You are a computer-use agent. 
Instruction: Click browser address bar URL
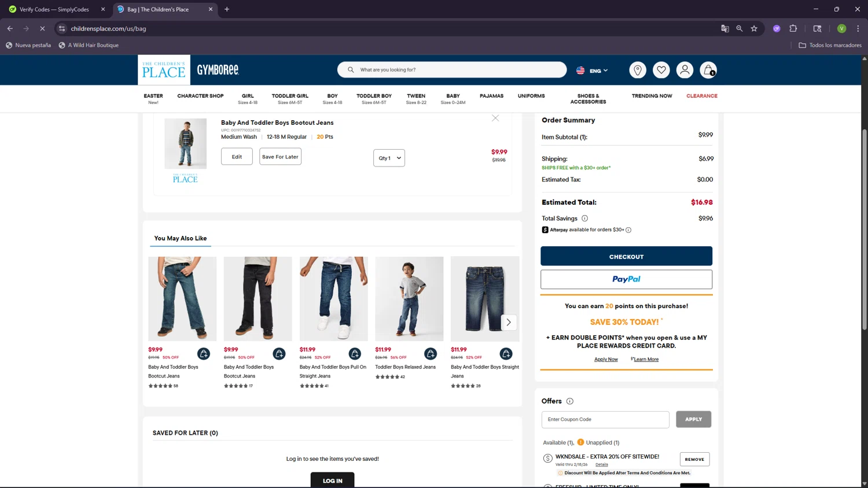[x=108, y=28]
